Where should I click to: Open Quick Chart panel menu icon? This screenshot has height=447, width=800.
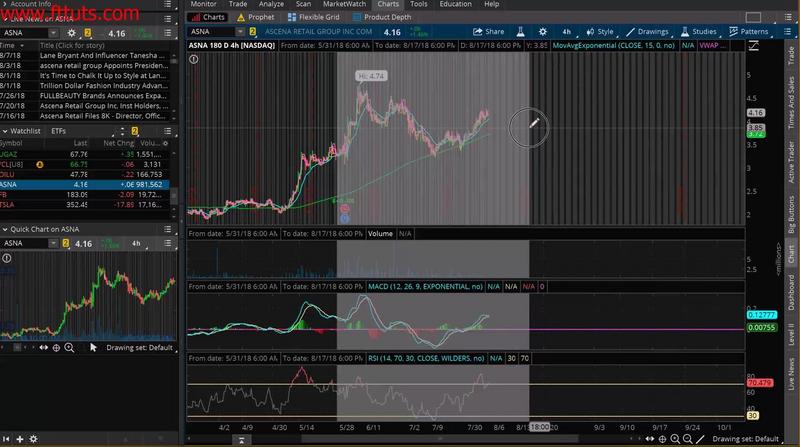(167, 230)
